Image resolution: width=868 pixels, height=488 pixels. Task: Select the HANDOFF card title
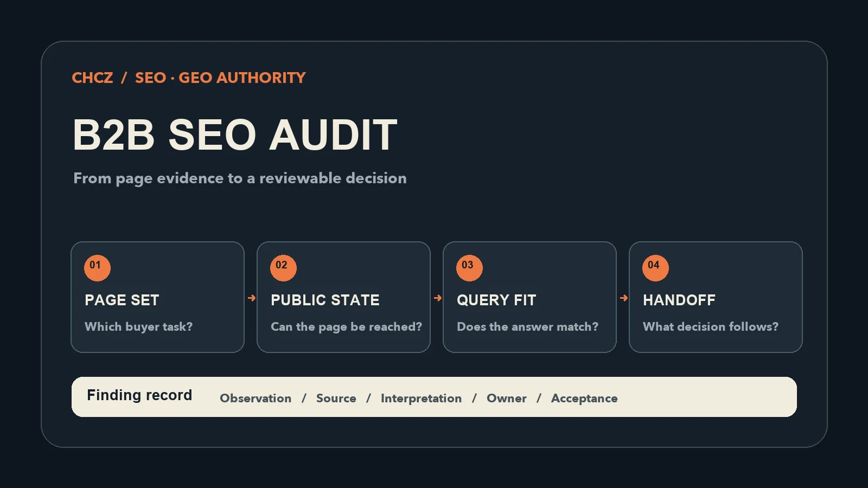coord(679,300)
